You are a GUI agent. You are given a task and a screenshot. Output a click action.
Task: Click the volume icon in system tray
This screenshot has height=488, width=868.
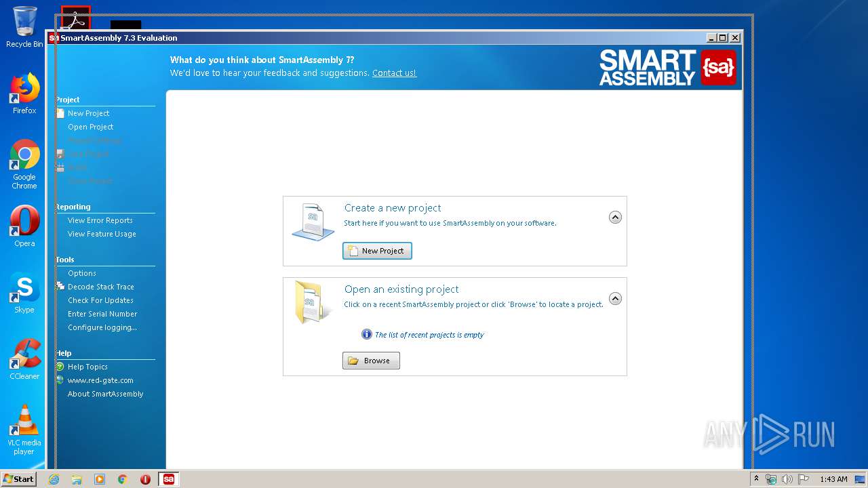tap(787, 479)
